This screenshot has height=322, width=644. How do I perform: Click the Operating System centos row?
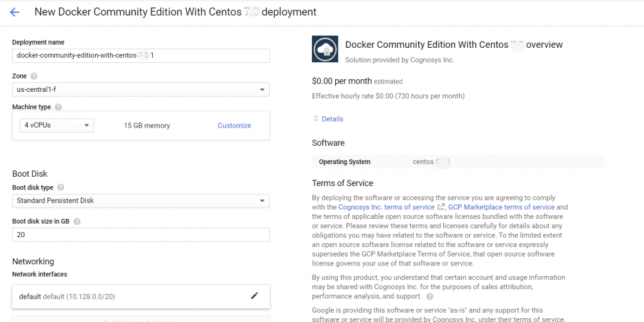point(458,162)
